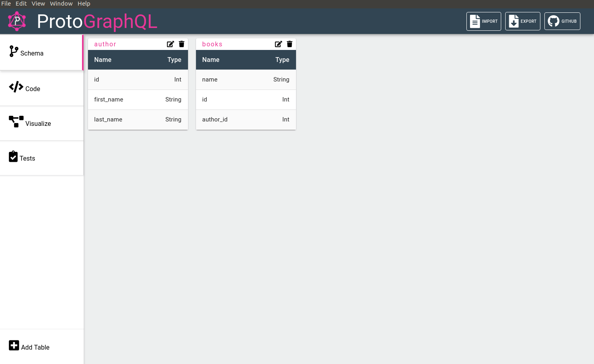Viewport: 594px width, 364px height.
Task: Select the id field in author table
Action: [138, 80]
